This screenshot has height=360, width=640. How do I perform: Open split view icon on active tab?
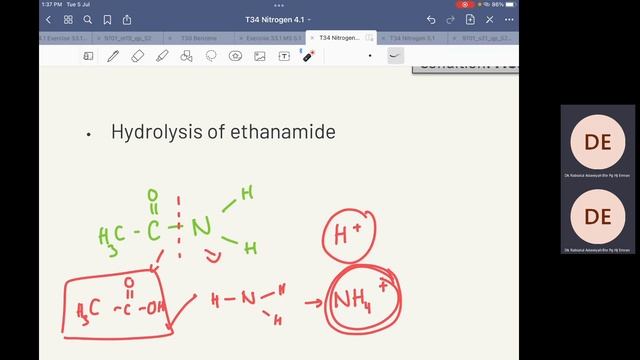(x=369, y=38)
